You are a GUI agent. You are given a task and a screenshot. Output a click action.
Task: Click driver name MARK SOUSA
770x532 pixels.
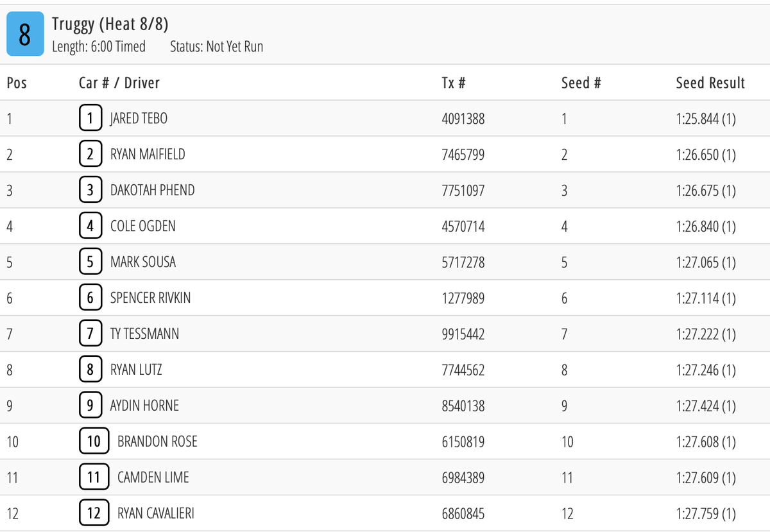tap(142, 262)
